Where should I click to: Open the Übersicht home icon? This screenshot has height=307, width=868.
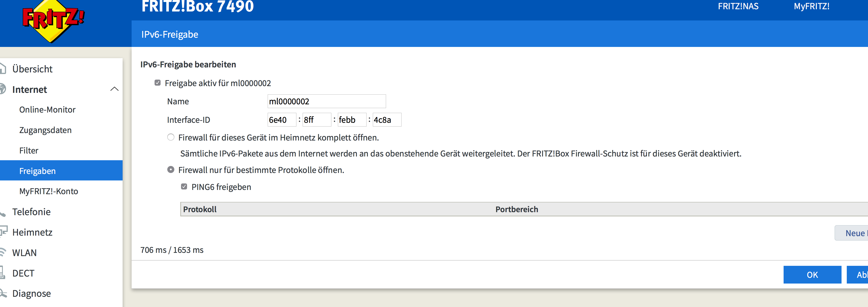click(3, 69)
